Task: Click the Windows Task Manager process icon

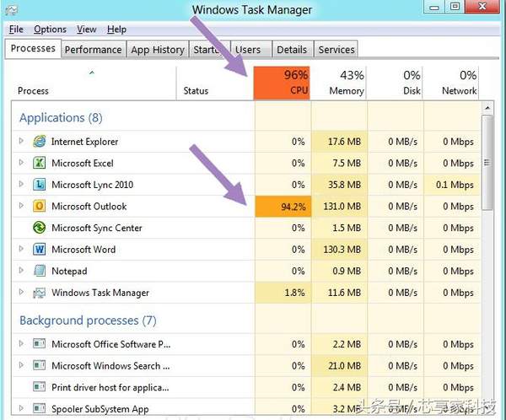Action: 39,293
